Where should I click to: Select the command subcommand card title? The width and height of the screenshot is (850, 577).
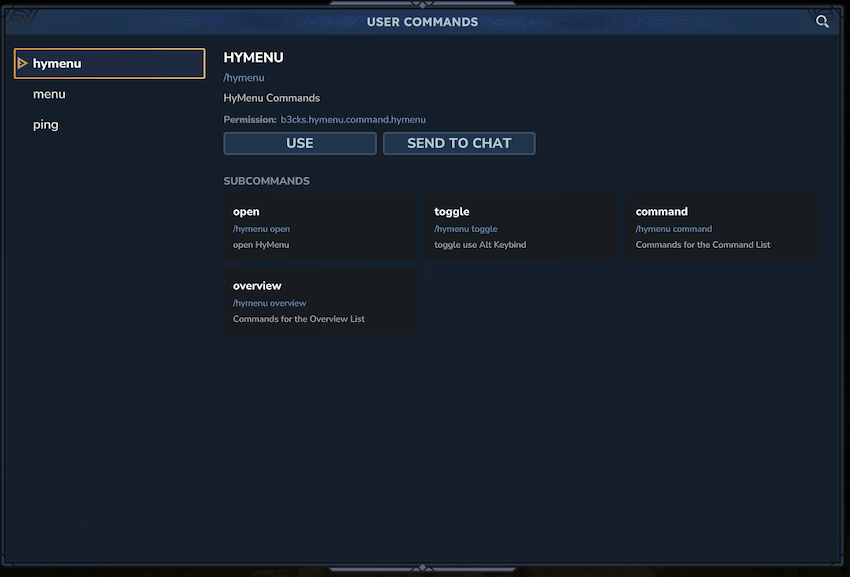click(x=661, y=211)
